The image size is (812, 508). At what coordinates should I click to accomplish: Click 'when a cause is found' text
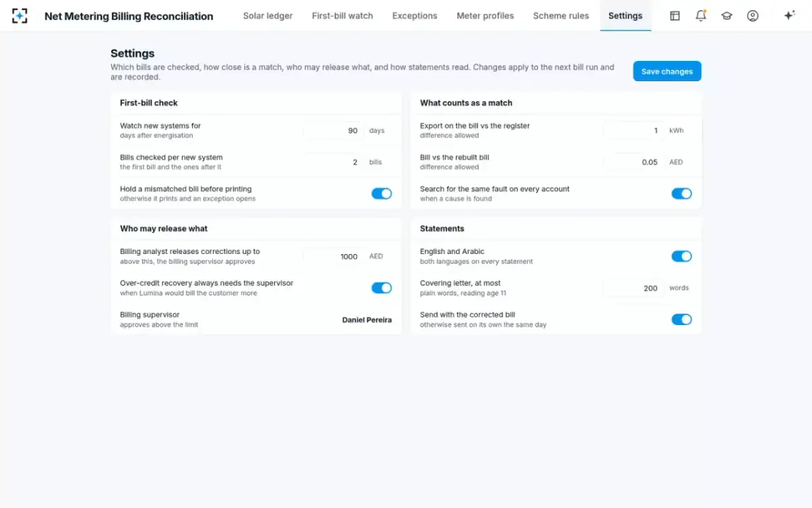click(x=456, y=199)
